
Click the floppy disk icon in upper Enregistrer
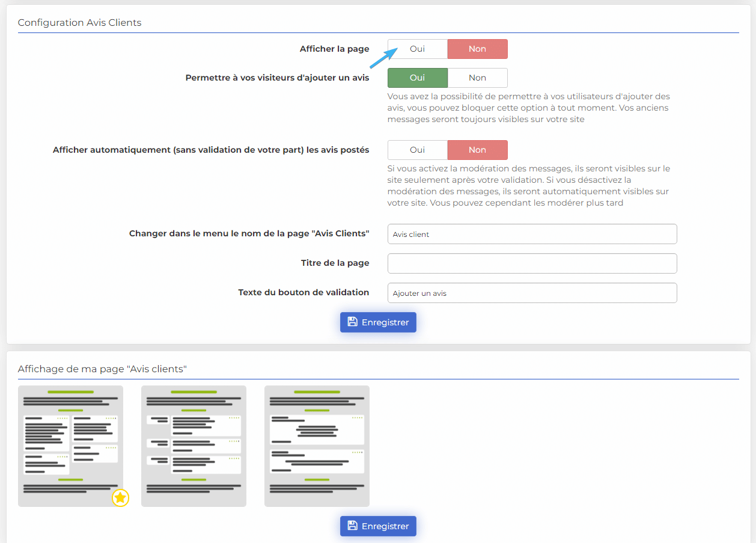click(x=353, y=322)
